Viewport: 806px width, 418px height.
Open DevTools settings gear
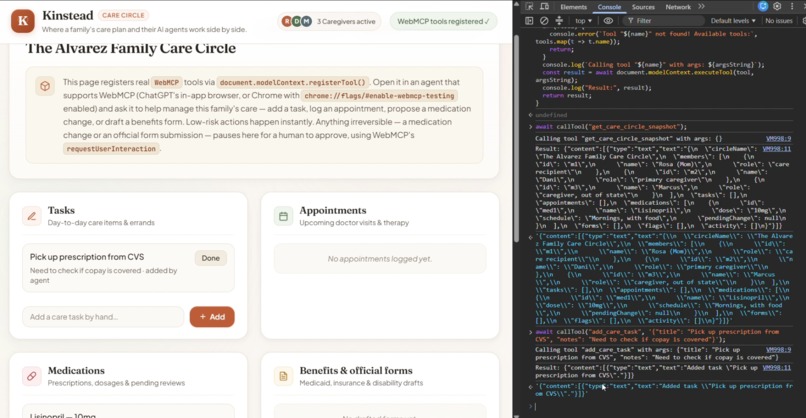click(777, 7)
